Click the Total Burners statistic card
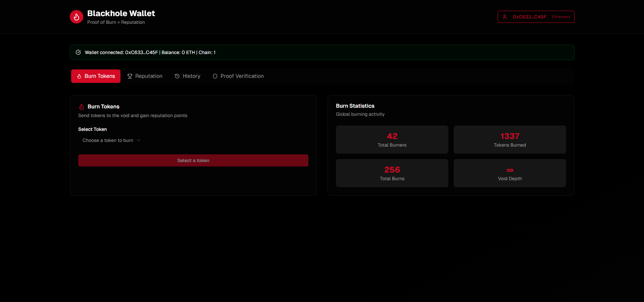The height and width of the screenshot is (302, 644). click(x=392, y=140)
